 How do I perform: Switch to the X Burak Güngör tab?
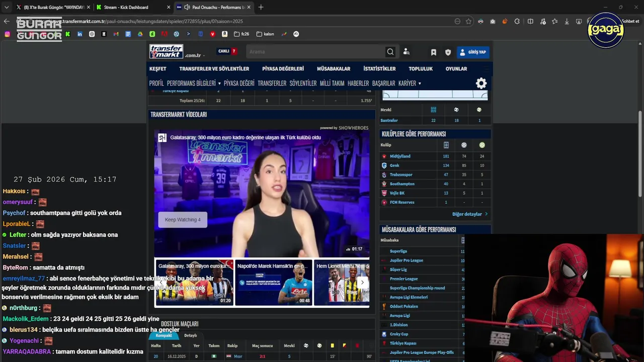tap(52, 7)
